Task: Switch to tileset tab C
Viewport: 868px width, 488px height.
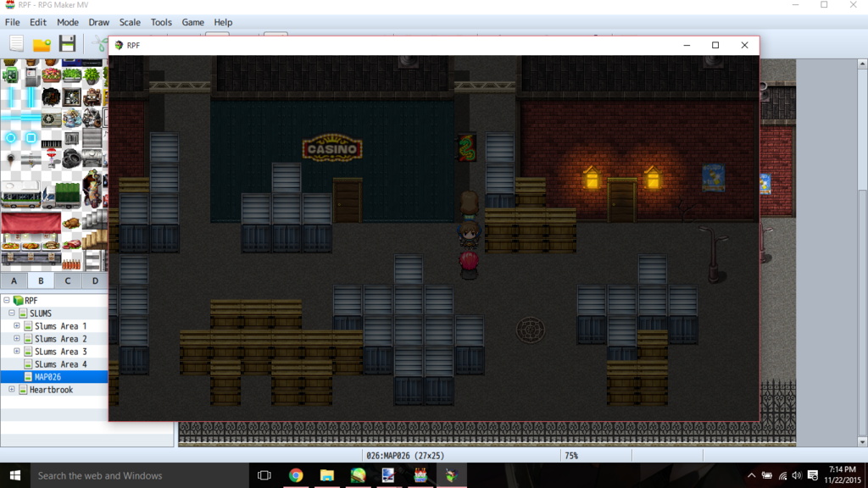Action: tap(68, 280)
